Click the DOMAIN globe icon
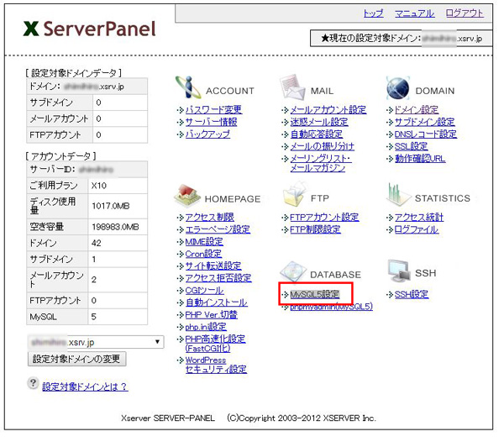This screenshot has height=442, width=504. pos(398,87)
